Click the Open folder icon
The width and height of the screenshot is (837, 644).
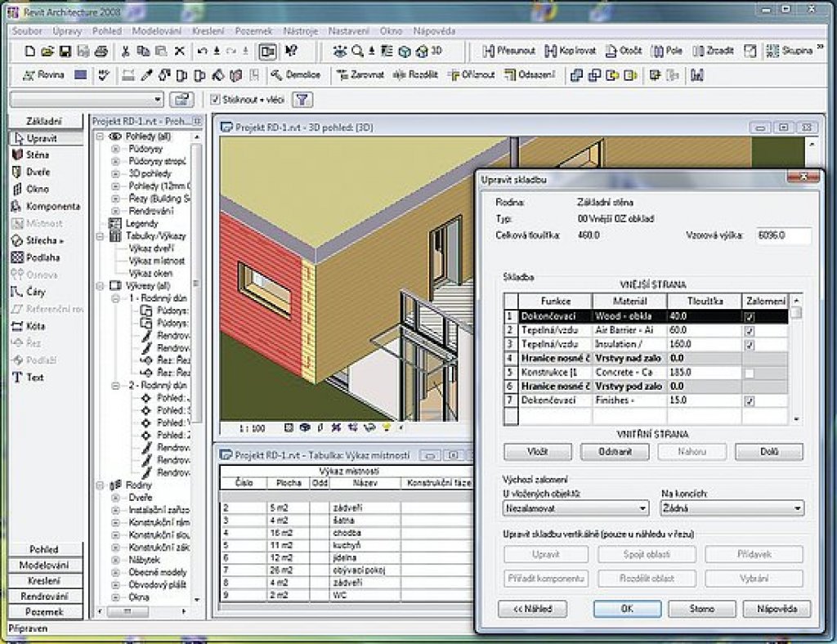[47, 51]
